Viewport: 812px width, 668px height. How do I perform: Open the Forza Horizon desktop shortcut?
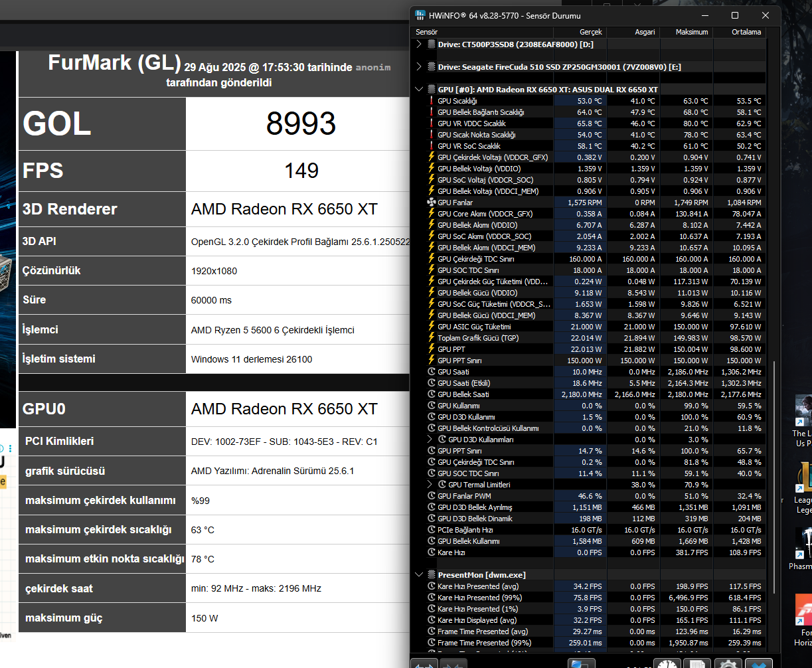[x=803, y=620]
